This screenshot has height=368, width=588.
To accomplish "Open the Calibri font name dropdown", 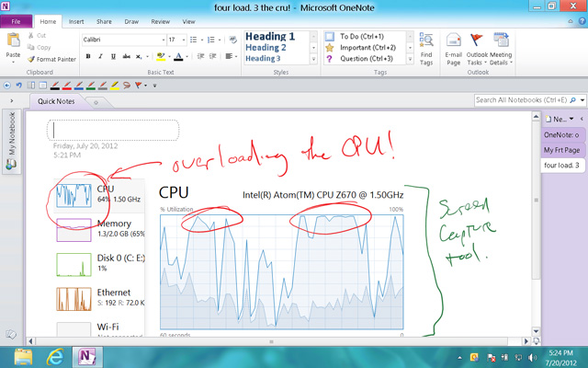I will pyautogui.click(x=164, y=40).
